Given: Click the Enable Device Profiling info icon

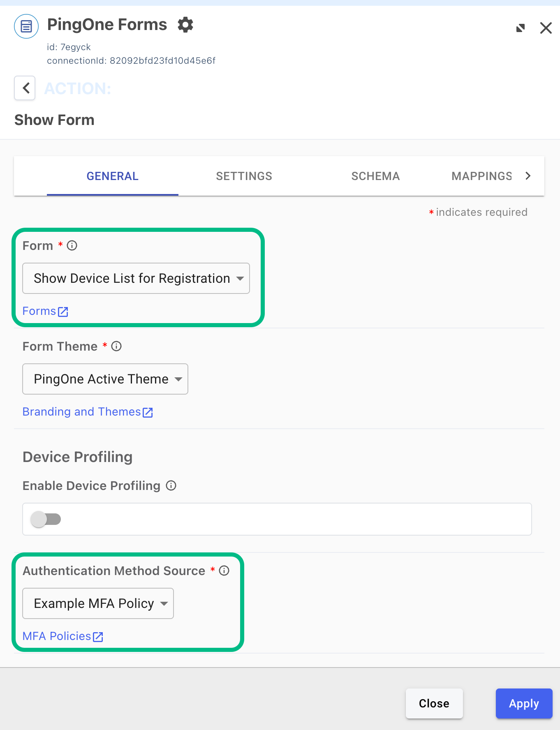Looking at the screenshot, I should (171, 485).
